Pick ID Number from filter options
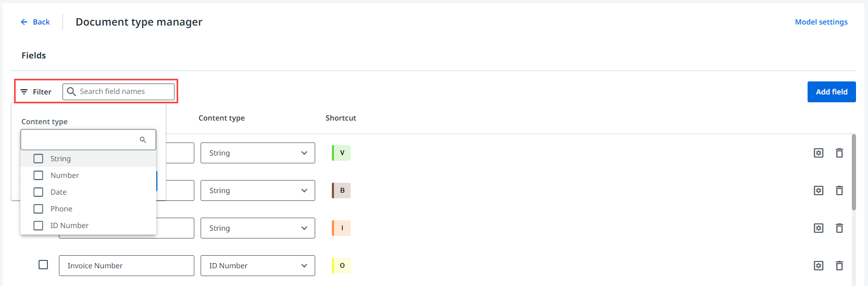The image size is (868, 286). 39,225
